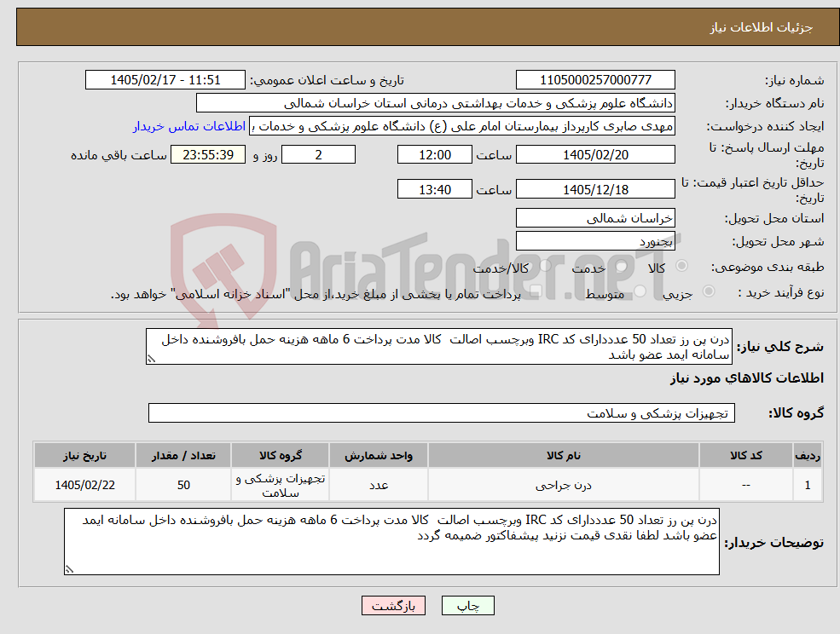Click the Islamic treasury payment note text

pyautogui.click(x=316, y=294)
